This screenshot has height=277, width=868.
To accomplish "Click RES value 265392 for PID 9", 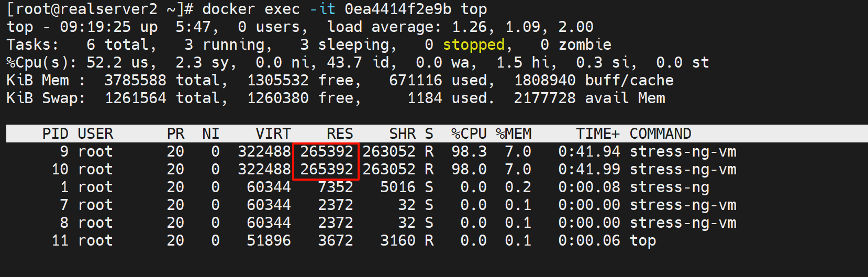I will click(326, 151).
